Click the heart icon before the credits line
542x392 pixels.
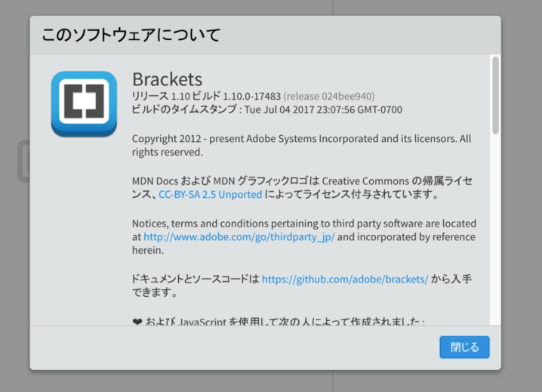pos(137,322)
